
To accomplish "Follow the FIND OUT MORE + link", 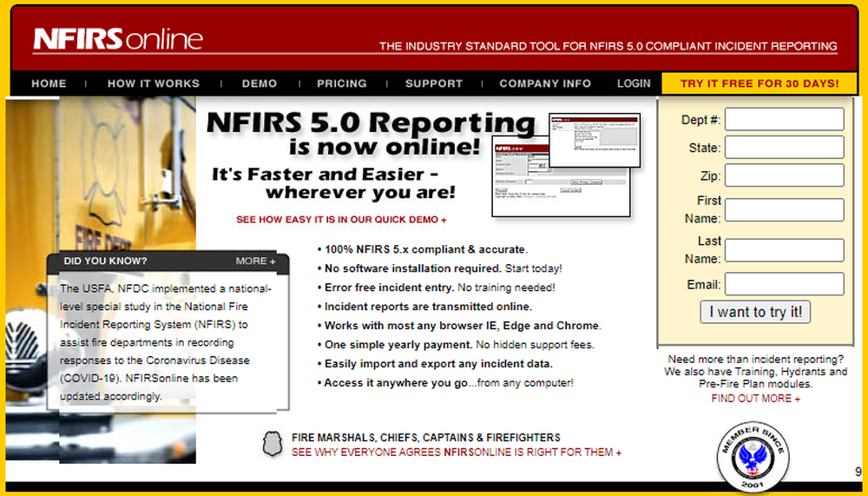I will pyautogui.click(x=756, y=399).
